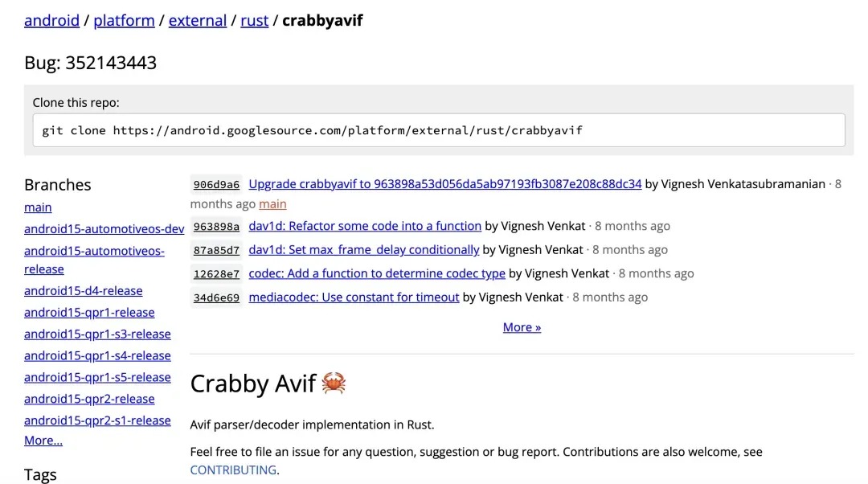Viewport: 868px width, 484px height.
Task: Open commit hash 906d9a6
Action: pyautogui.click(x=216, y=185)
